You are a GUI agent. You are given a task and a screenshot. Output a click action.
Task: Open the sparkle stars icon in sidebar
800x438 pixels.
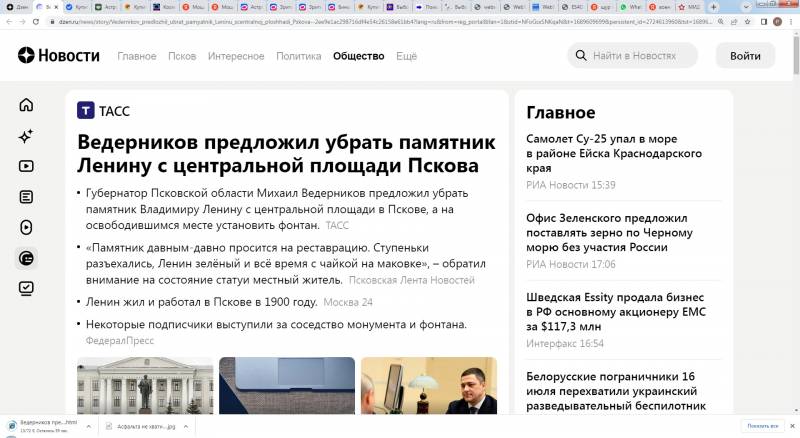pyautogui.click(x=26, y=136)
